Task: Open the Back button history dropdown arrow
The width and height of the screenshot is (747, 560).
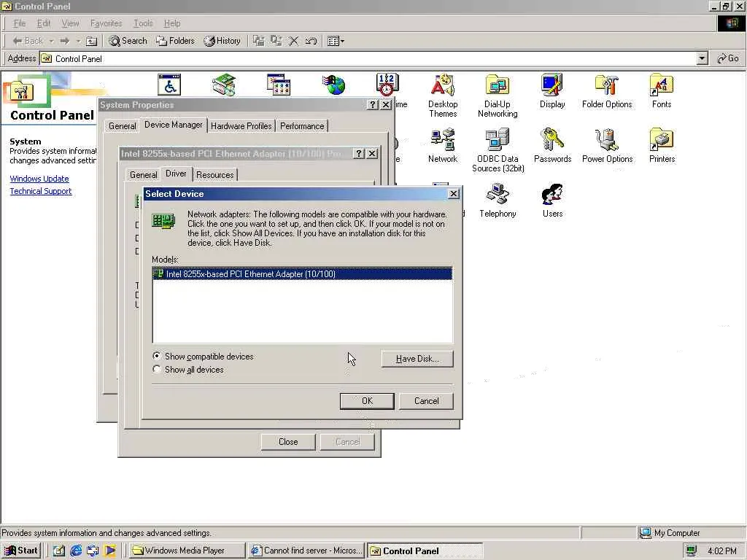Action: 51,41
